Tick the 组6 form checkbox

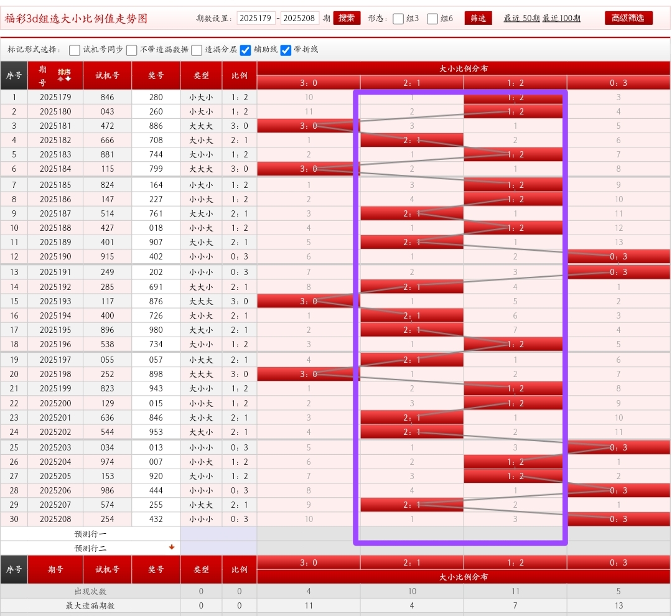point(432,19)
